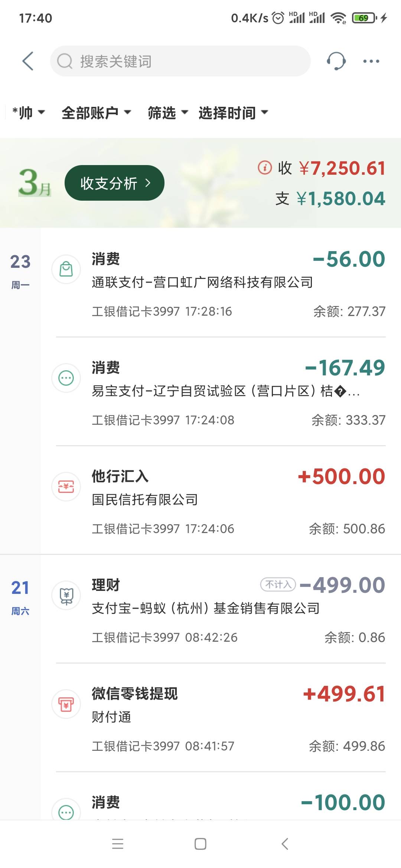Tap the 理财 wealth management icon
The height and width of the screenshot is (868, 401).
(x=66, y=595)
